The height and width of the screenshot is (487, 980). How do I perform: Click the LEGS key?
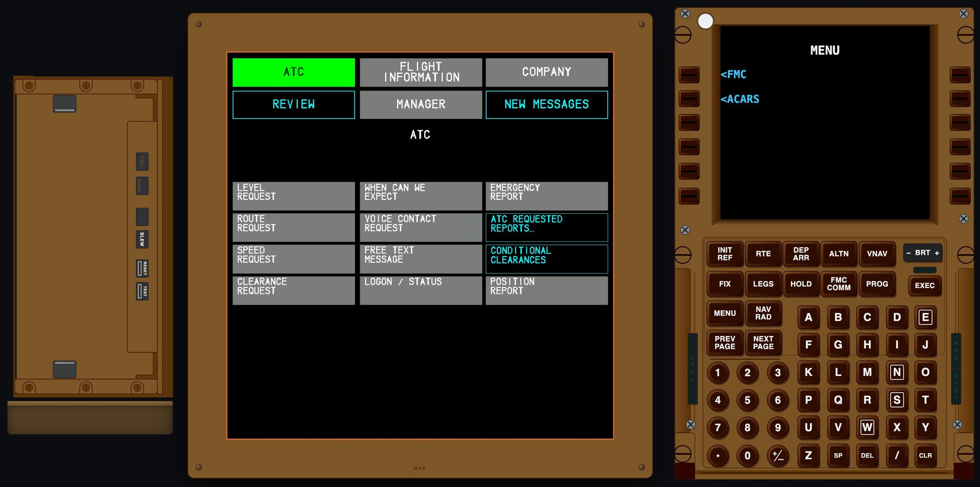click(x=763, y=284)
